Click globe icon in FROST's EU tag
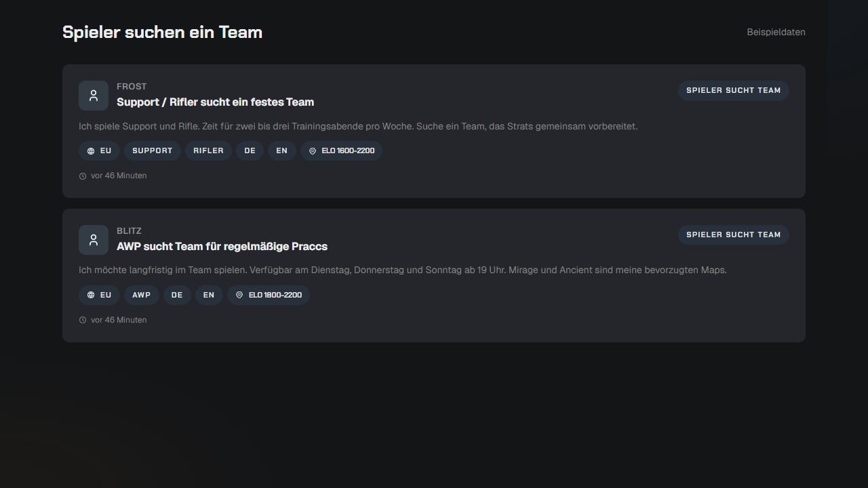The image size is (868, 488). pyautogui.click(x=91, y=151)
